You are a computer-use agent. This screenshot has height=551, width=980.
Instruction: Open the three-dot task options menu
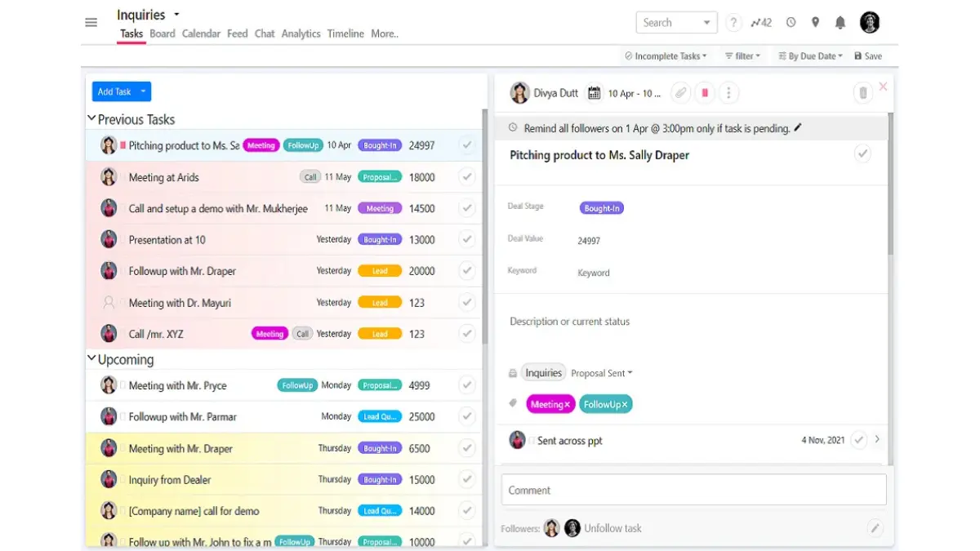(728, 93)
